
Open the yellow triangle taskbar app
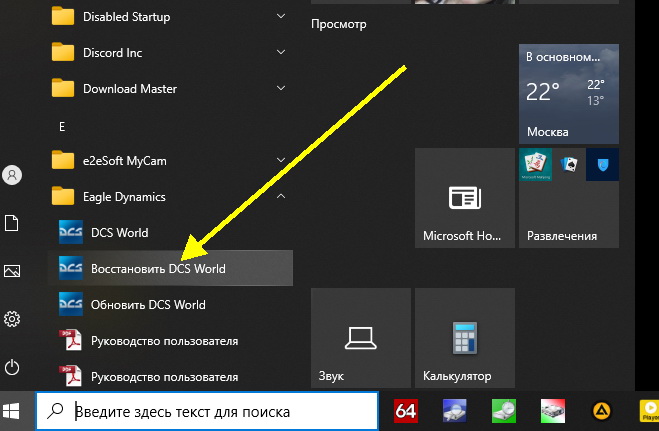tap(601, 411)
